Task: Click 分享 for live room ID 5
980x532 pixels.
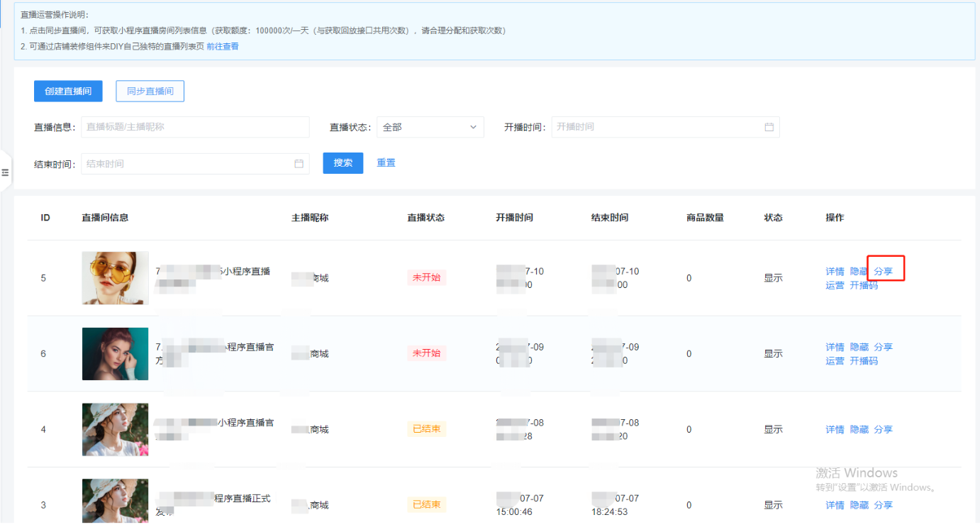Action: (x=883, y=271)
